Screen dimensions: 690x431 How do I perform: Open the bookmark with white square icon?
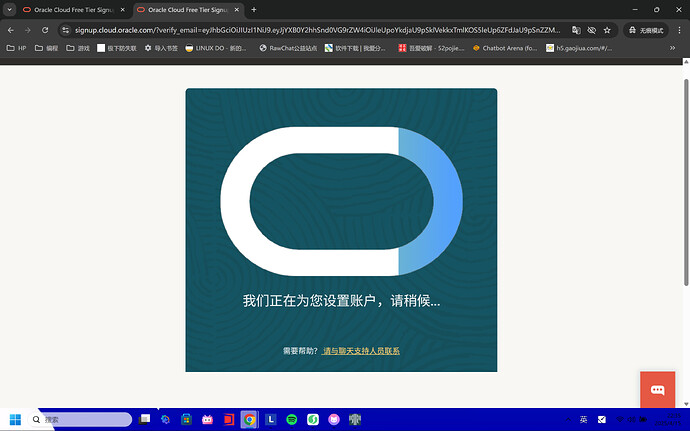click(x=117, y=48)
